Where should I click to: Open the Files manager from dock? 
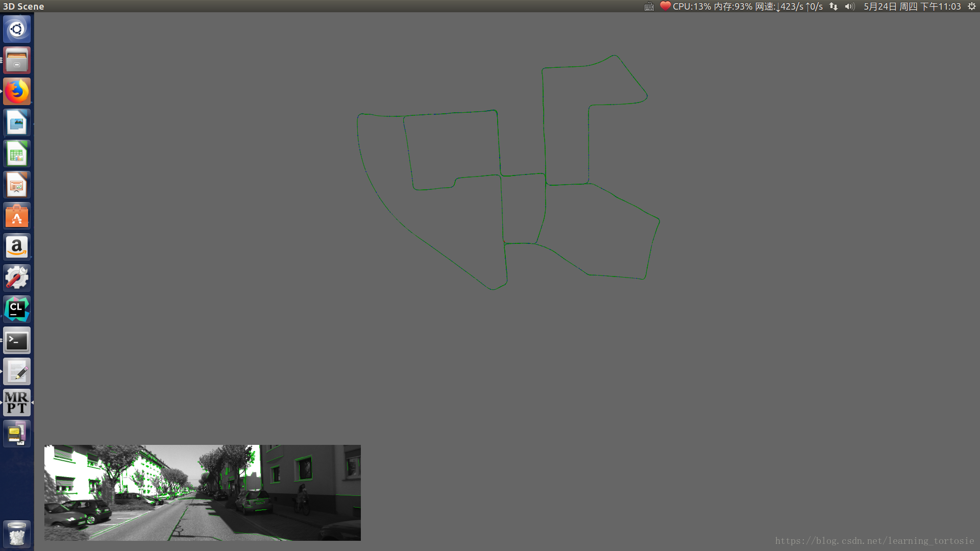coord(17,60)
